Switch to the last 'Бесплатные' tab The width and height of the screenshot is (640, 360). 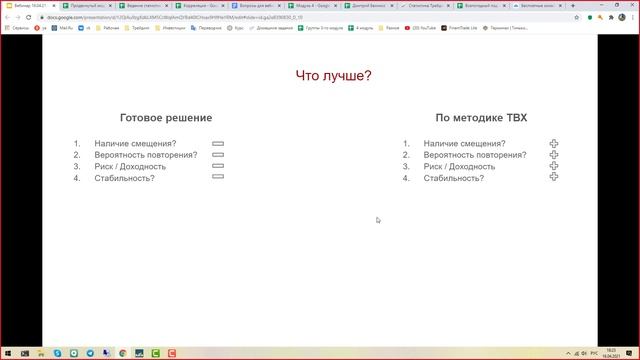point(538,6)
